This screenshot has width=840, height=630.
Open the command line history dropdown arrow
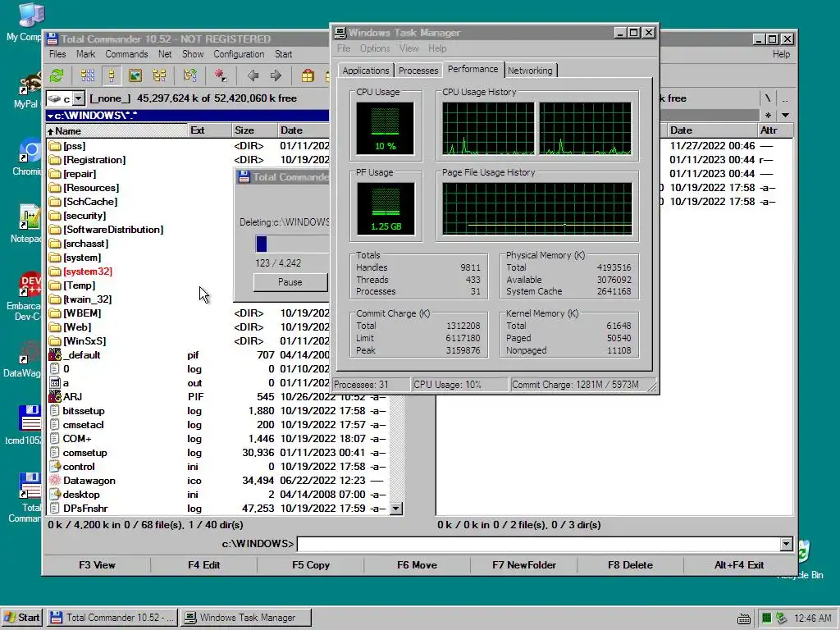786,545
